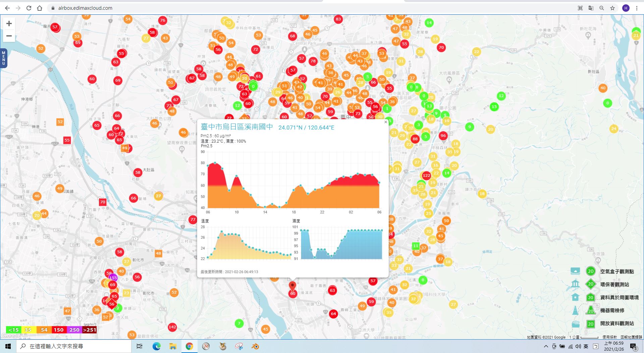Click the 回報地圖錯誤 report link
Image resolution: width=644 pixels, height=353 pixels.
[631, 337]
